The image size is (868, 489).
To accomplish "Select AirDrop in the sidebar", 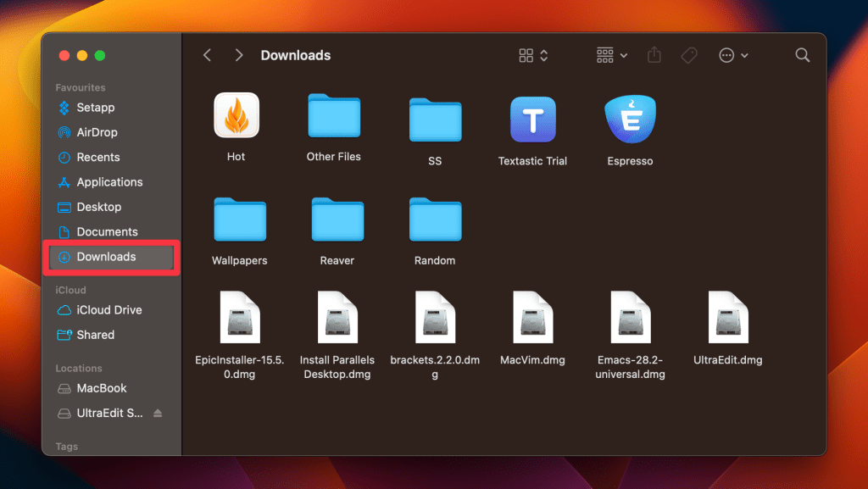I will click(97, 132).
